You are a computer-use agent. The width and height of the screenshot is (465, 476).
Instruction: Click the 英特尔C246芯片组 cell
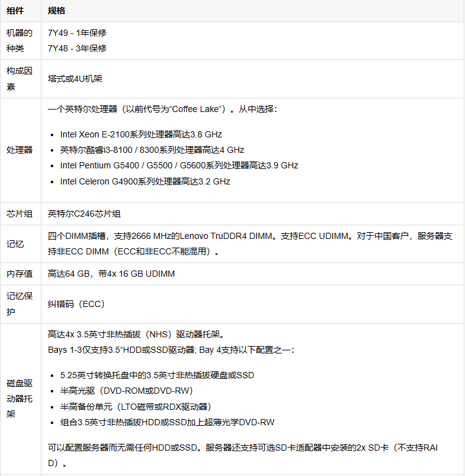click(84, 214)
